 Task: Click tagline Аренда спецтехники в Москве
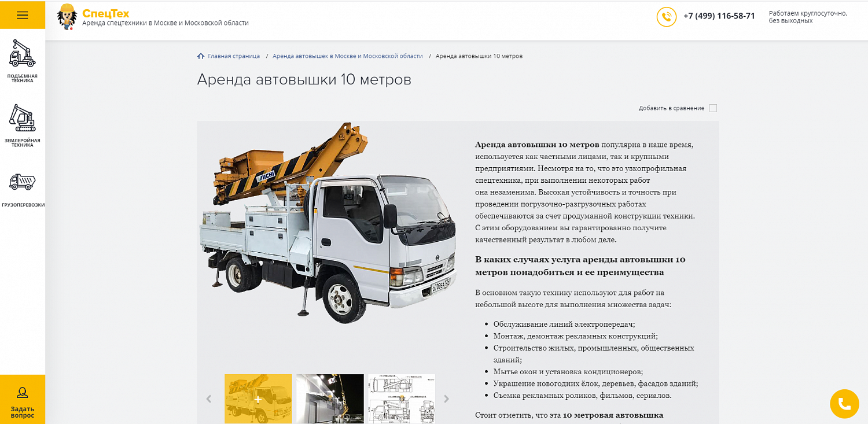coord(165,23)
